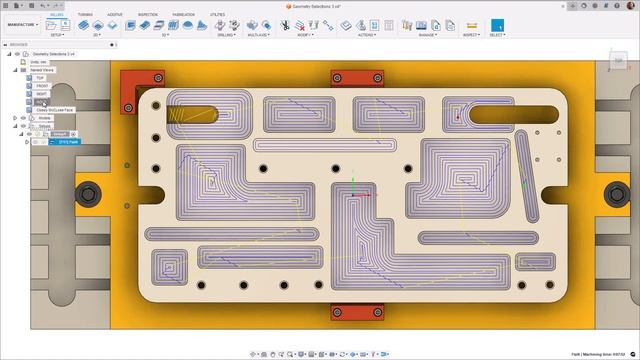Open the Tool Library icon

click(x=407, y=25)
